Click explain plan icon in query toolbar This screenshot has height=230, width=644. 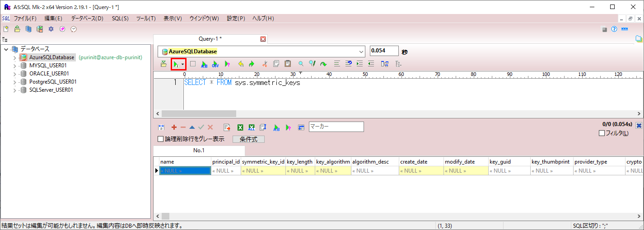(x=227, y=64)
